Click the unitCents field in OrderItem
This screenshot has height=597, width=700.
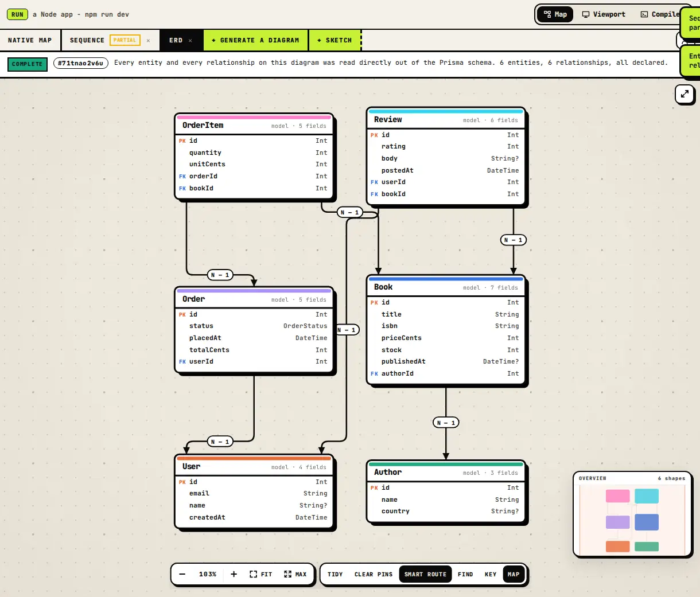point(254,164)
